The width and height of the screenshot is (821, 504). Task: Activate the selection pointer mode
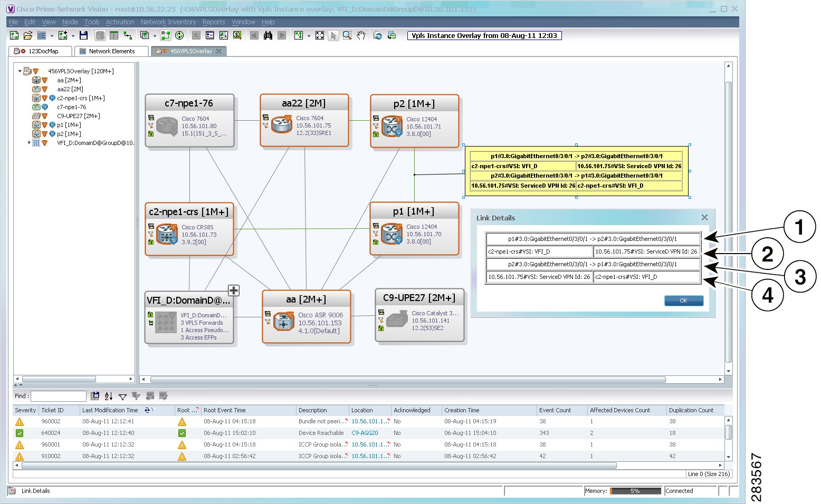coord(333,35)
